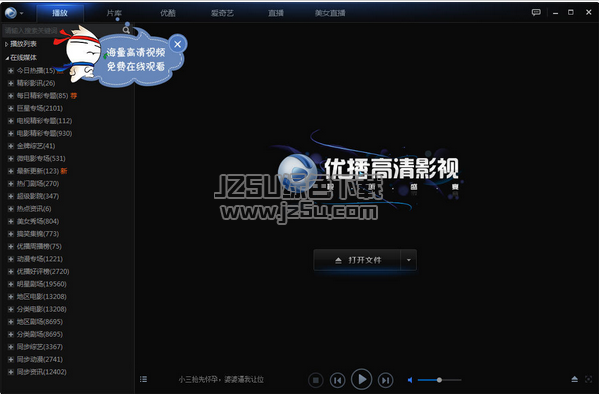Click the 打开文件 open file button
Screen dimensions: 599x394
357,260
